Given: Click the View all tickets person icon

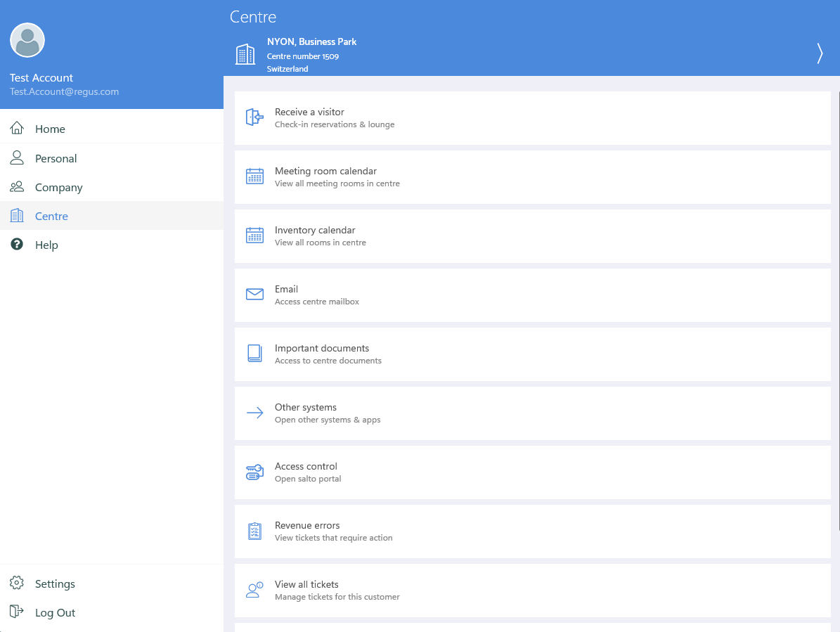Looking at the screenshot, I should (x=254, y=590).
